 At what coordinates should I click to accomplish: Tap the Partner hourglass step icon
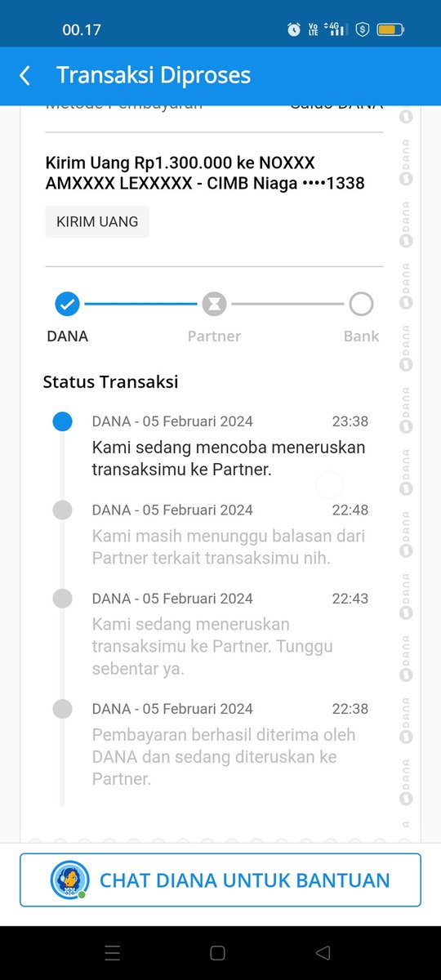[x=214, y=305]
